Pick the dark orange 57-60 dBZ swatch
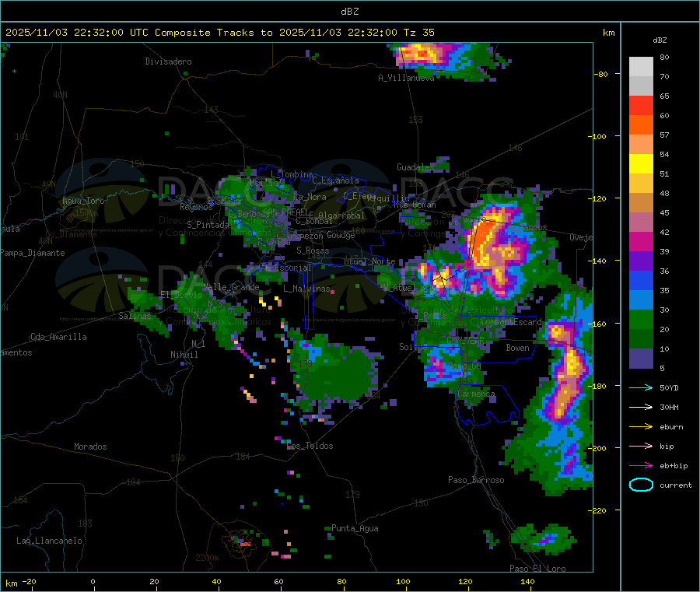 pyautogui.click(x=641, y=125)
